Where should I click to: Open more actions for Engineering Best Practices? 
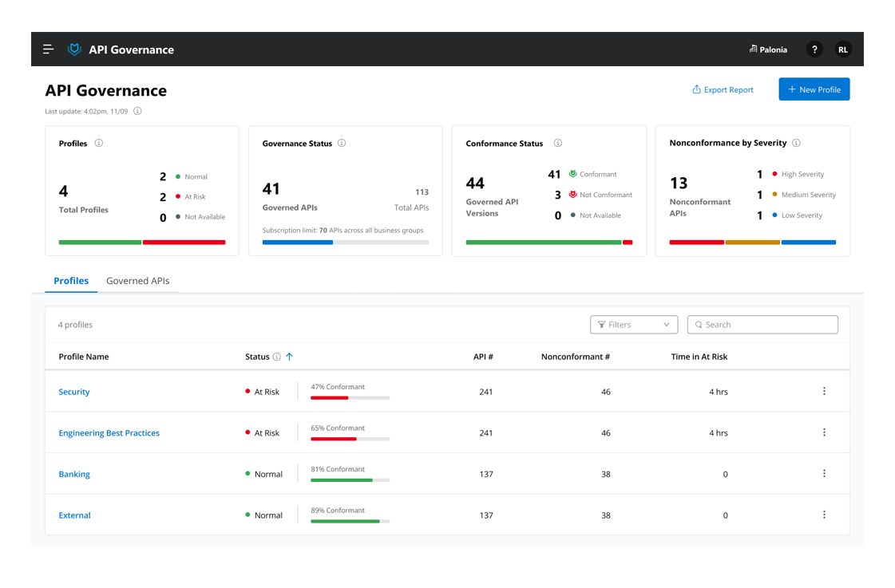[x=824, y=432]
